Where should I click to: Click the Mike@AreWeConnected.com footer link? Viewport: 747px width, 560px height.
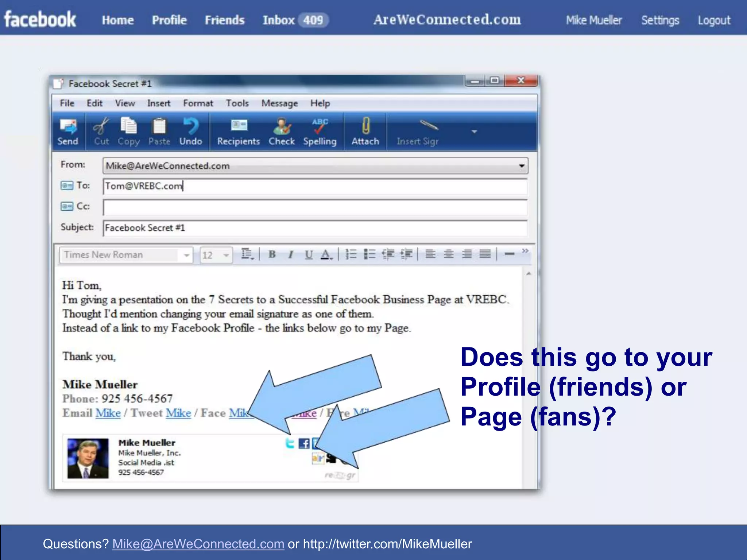pyautogui.click(x=198, y=544)
